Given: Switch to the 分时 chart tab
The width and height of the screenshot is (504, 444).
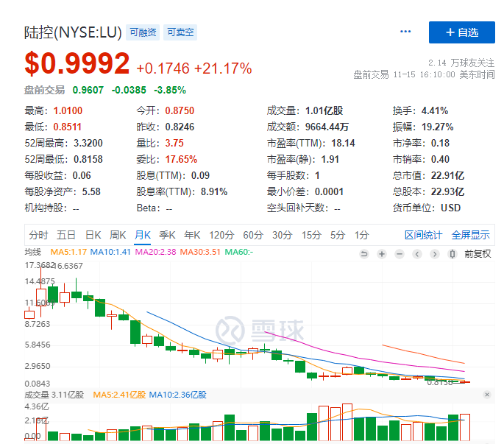Looking at the screenshot, I should pyautogui.click(x=38, y=235).
